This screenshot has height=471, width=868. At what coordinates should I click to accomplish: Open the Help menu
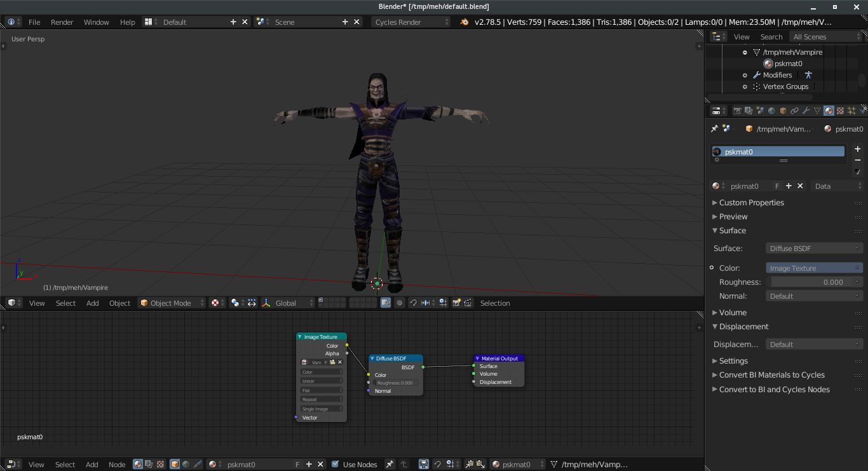pyautogui.click(x=128, y=22)
